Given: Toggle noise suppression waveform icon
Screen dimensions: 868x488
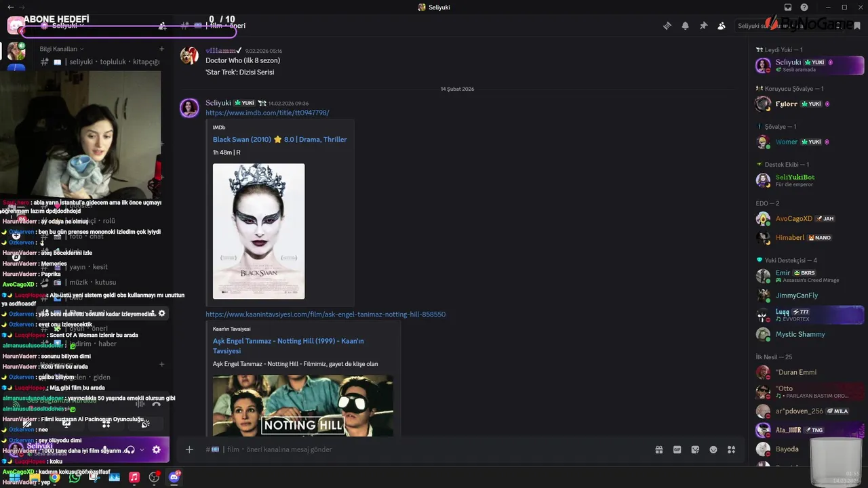Looking at the screenshot, I should [x=140, y=405].
